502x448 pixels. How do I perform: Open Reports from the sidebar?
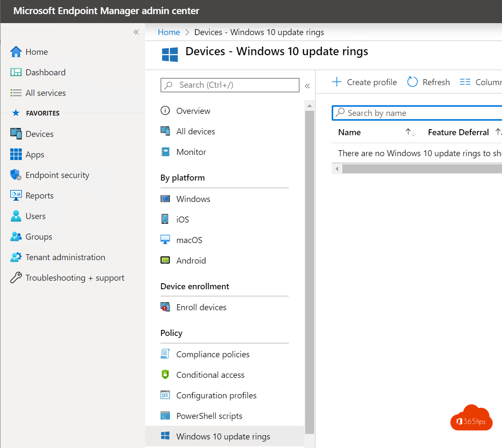pos(39,196)
